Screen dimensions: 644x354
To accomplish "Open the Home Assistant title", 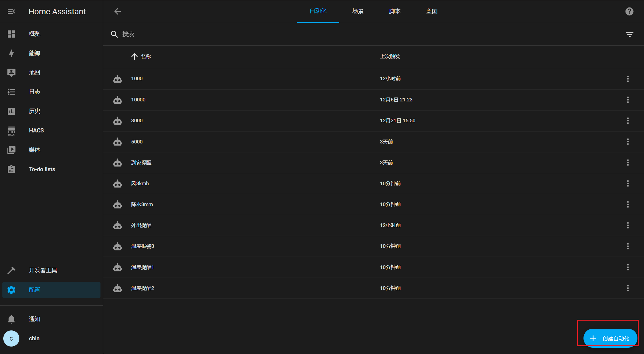I will point(57,12).
